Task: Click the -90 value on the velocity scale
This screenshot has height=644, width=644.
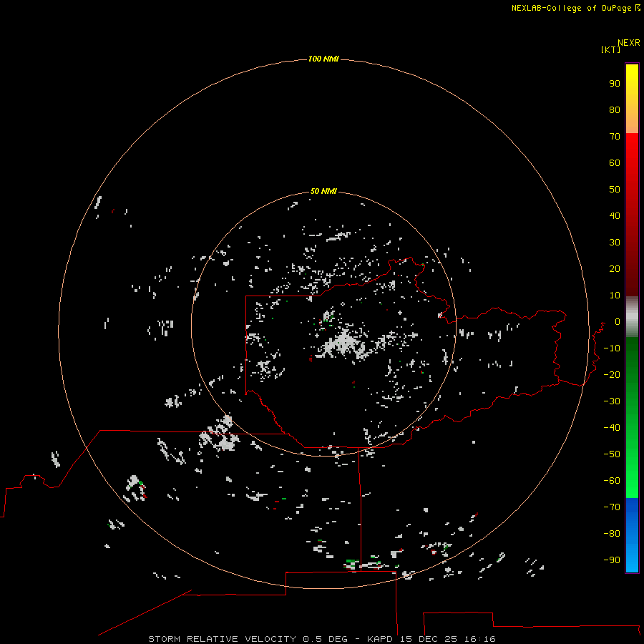Action: click(612, 560)
